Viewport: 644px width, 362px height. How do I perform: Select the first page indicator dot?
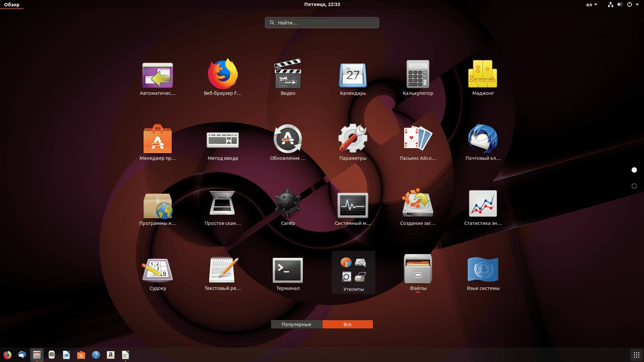pyautogui.click(x=634, y=170)
